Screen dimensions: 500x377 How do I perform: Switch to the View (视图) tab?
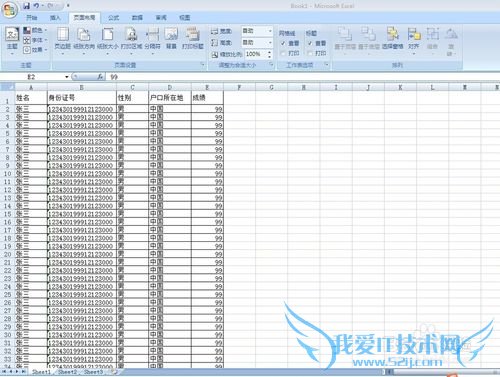(x=184, y=18)
